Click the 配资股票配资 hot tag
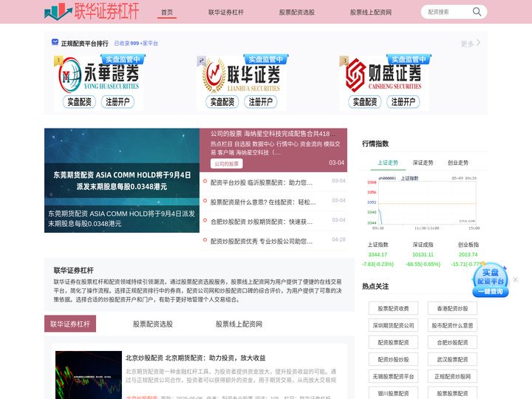The width and height of the screenshot is (532, 399). [393, 342]
